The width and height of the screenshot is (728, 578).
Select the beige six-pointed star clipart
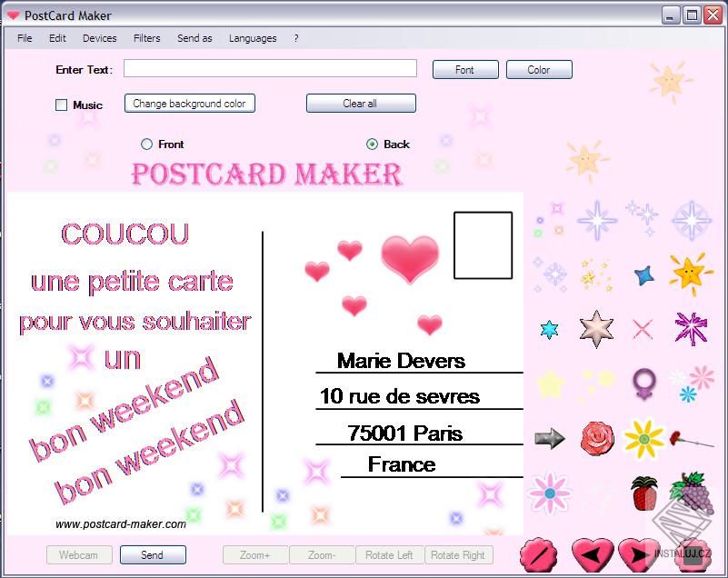(x=596, y=329)
